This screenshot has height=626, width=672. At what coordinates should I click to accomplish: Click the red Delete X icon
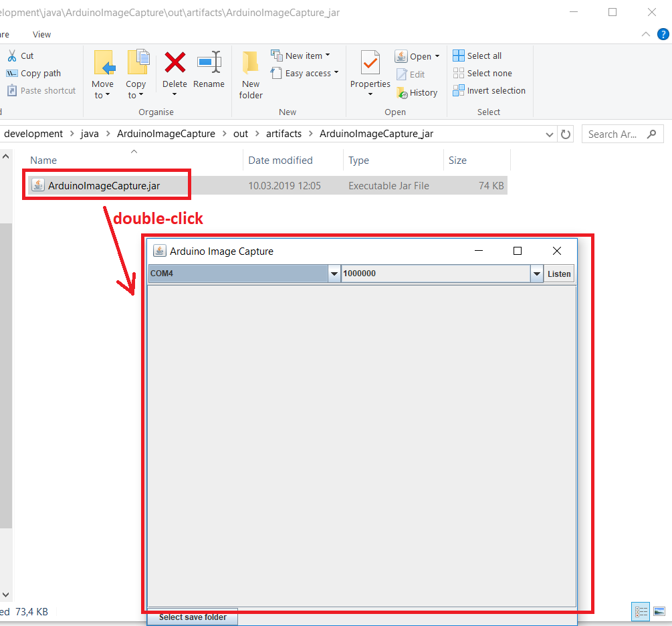pyautogui.click(x=175, y=63)
